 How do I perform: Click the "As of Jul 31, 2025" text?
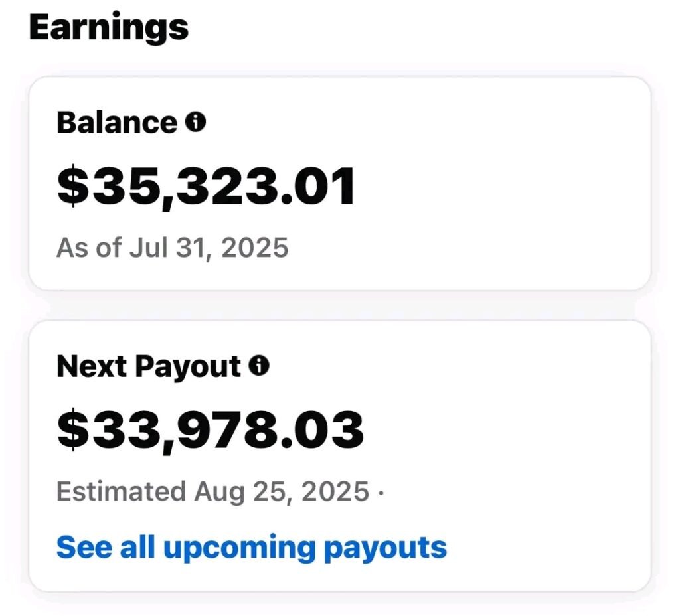172,248
